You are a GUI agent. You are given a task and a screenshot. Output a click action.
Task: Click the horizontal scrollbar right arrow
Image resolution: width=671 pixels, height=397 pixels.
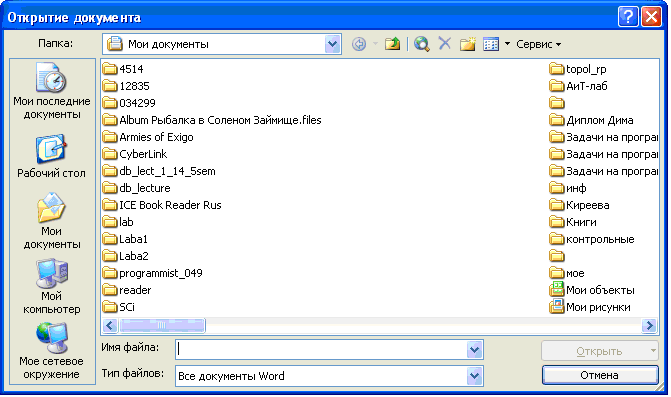[x=649, y=326]
